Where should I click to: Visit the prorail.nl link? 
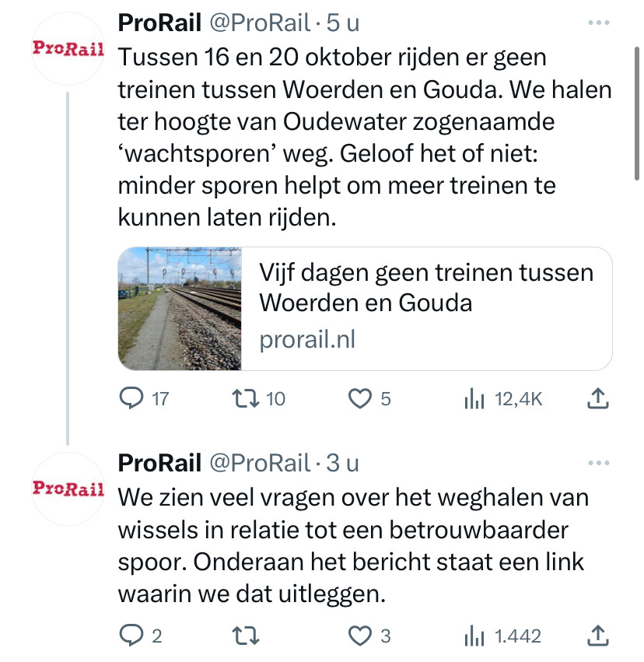tap(306, 339)
